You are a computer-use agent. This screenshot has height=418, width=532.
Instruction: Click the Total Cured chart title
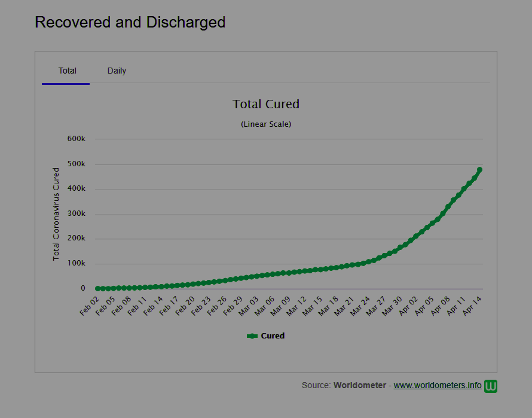pyautogui.click(x=265, y=104)
